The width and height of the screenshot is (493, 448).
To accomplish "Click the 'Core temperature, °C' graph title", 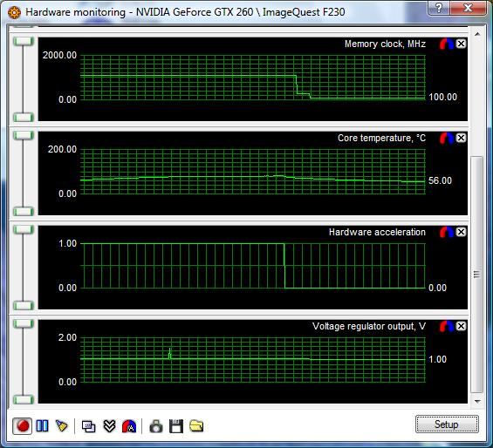I will pos(381,138).
